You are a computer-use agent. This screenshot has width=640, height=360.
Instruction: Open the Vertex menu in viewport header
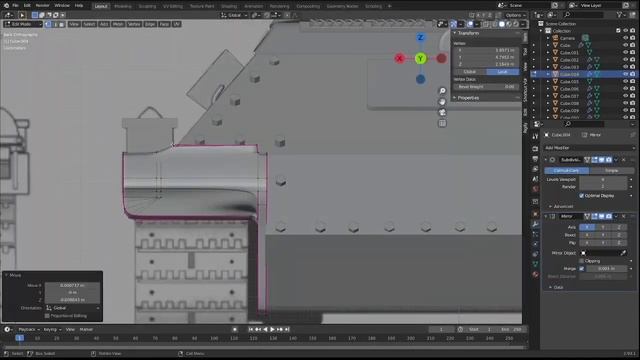[x=134, y=24]
